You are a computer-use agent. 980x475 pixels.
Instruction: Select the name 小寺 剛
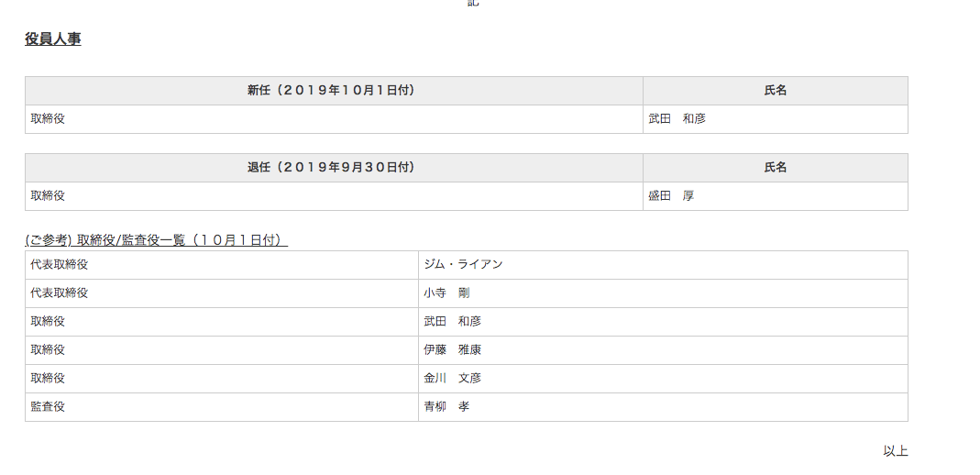[446, 293]
